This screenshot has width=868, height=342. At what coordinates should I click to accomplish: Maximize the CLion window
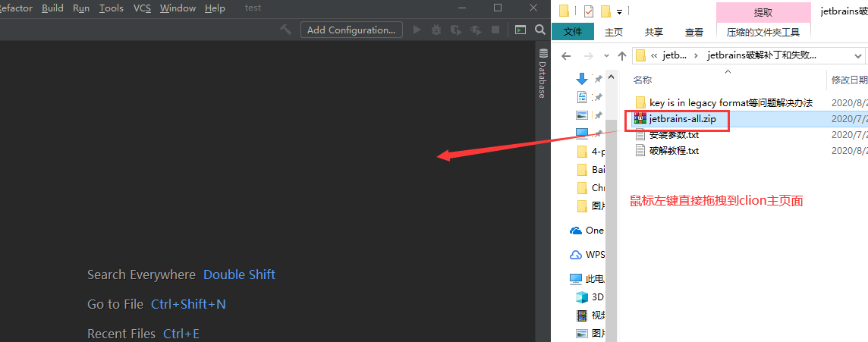tap(498, 8)
